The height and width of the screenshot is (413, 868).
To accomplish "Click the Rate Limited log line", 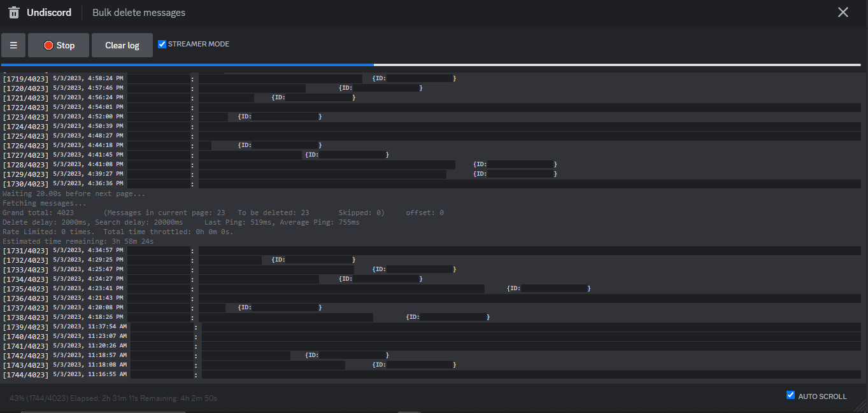I will [x=118, y=232].
